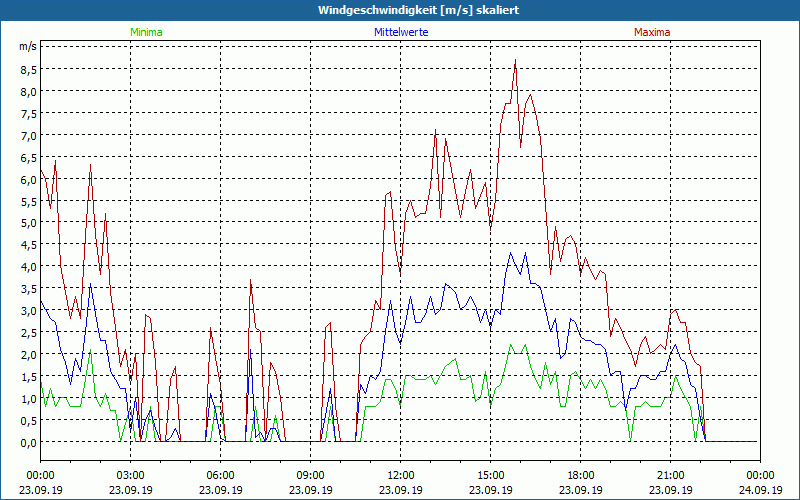Click the '03:00' time axis label
The image size is (800, 500).
(131, 476)
